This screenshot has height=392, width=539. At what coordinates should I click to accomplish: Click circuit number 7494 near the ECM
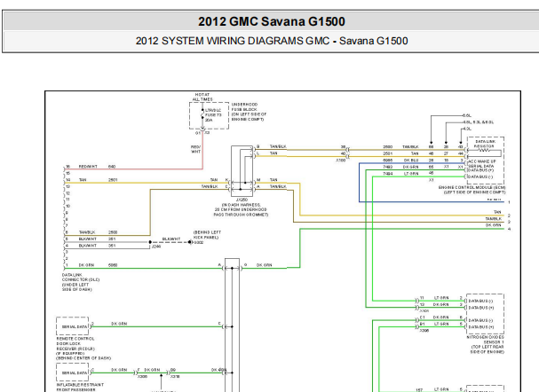click(x=388, y=174)
